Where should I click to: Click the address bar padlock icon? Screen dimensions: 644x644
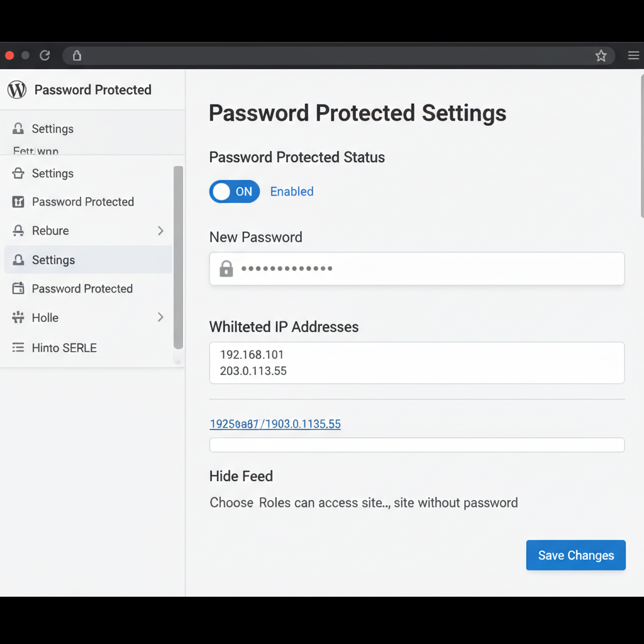point(77,56)
